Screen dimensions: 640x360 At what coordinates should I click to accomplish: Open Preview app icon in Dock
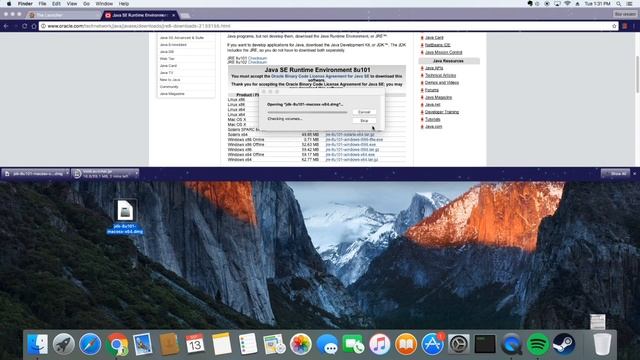(x=274, y=344)
